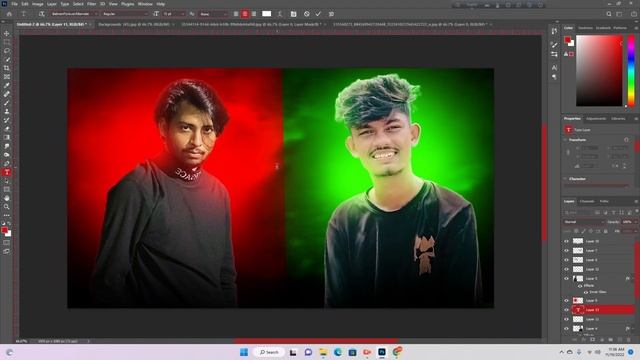Open the anti-aliasing method dropdown
Screen dimensions: 640x360
tap(213, 14)
